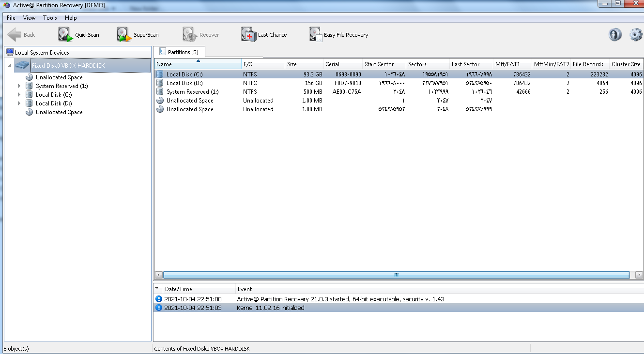
Task: Open the View menu
Action: (x=29, y=18)
